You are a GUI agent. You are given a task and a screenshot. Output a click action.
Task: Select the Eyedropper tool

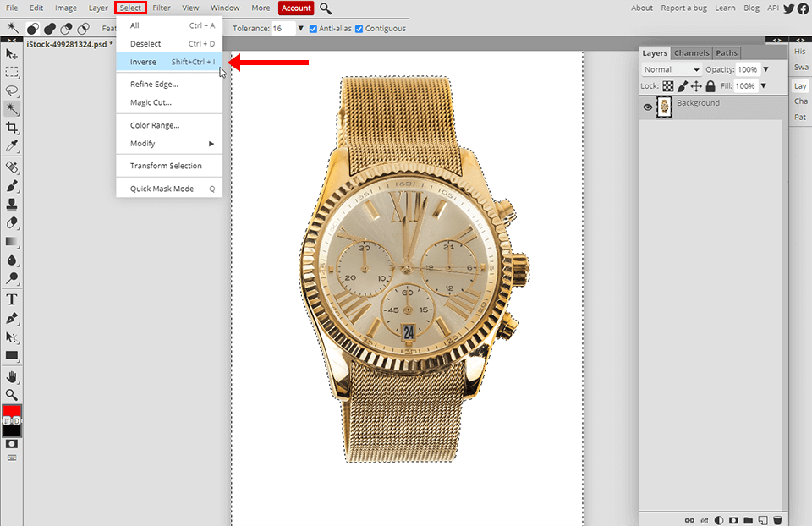point(12,146)
